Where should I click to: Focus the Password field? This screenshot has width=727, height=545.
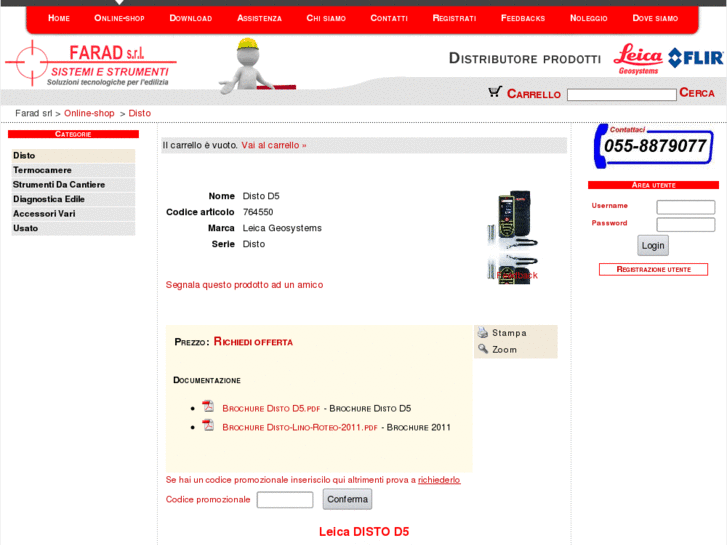[x=686, y=224]
